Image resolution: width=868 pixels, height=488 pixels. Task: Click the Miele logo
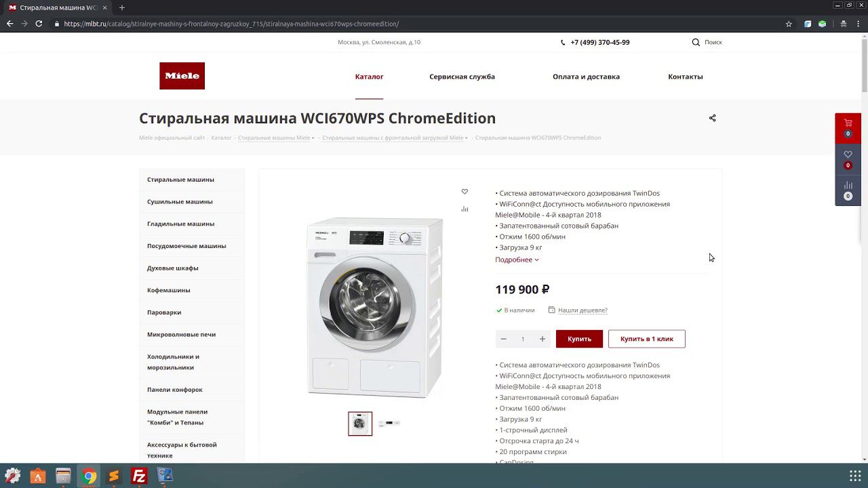[x=182, y=76]
